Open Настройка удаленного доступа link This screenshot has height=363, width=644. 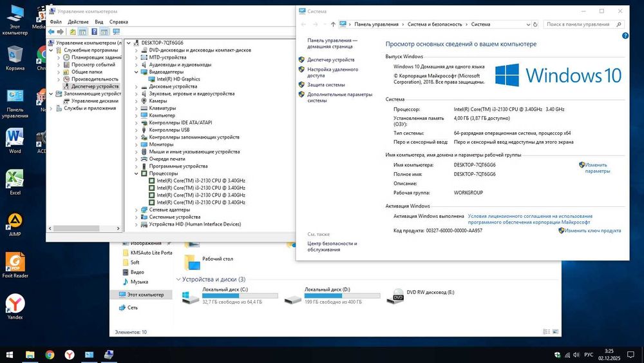coord(333,72)
